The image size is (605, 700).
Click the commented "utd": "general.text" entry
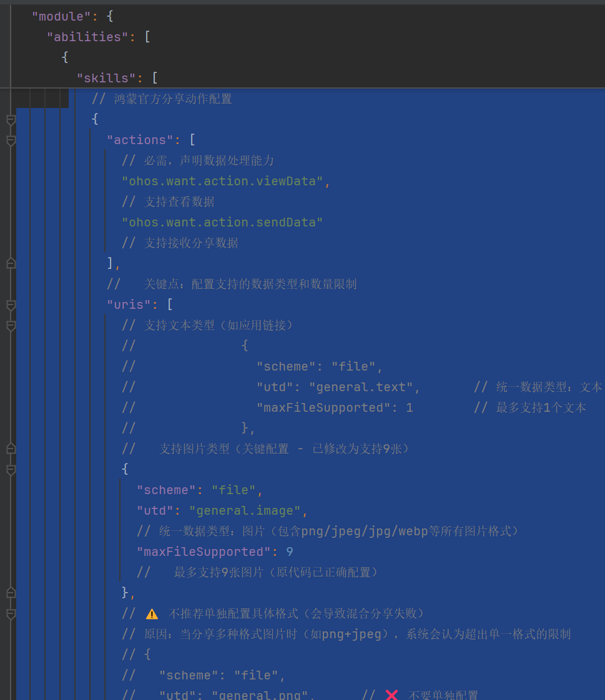[x=338, y=387]
